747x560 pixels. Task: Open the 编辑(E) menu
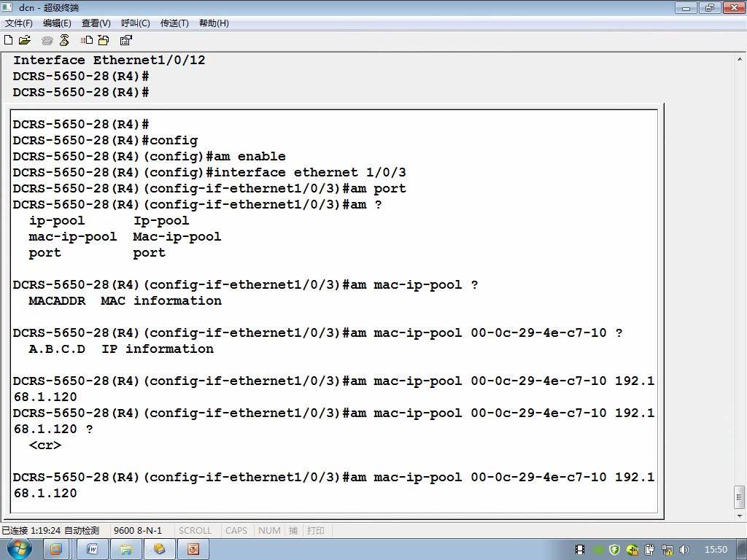(x=57, y=23)
